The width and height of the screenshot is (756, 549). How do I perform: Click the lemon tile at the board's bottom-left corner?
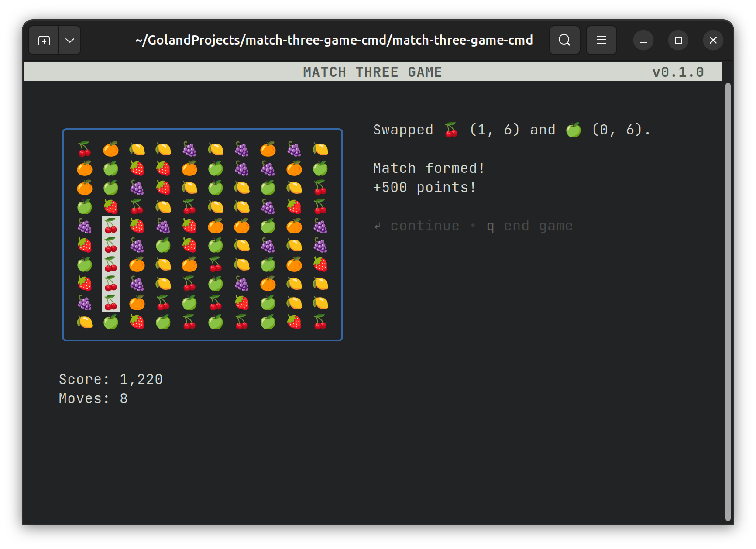click(x=84, y=322)
